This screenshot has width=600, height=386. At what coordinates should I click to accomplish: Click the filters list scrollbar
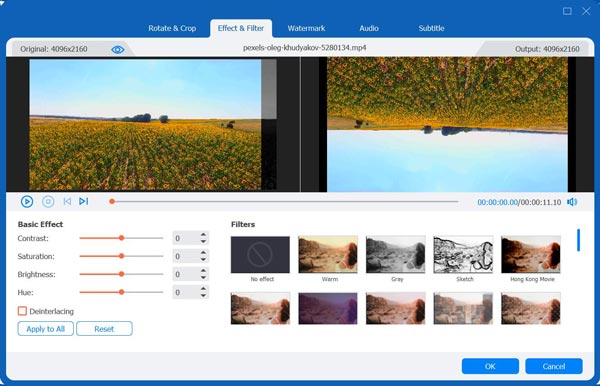click(x=578, y=240)
